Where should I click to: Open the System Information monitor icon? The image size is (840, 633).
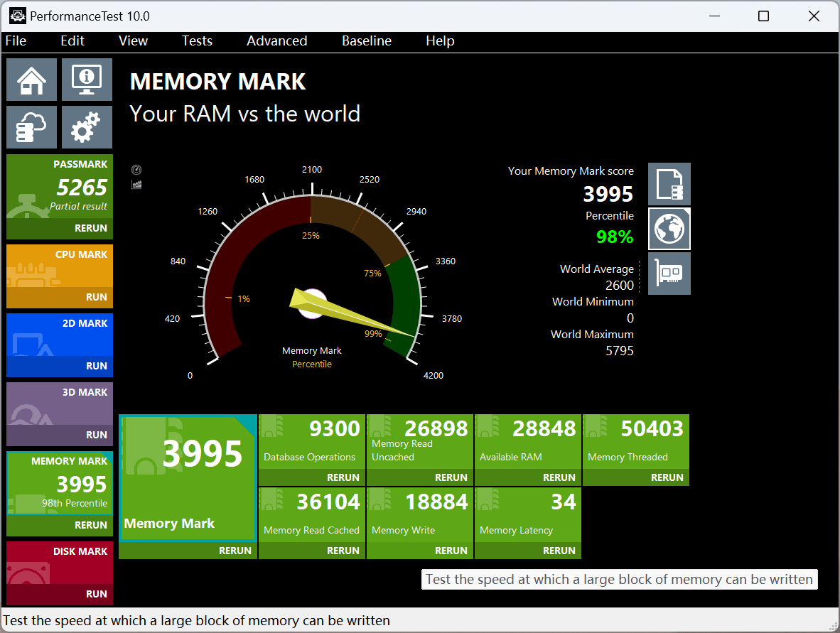pyautogui.click(x=87, y=80)
